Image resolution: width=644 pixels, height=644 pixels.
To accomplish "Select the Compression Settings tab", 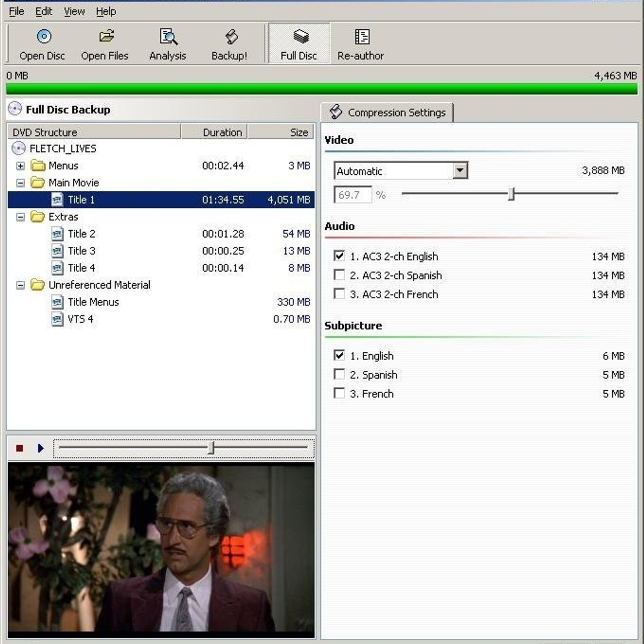I will coord(387,112).
